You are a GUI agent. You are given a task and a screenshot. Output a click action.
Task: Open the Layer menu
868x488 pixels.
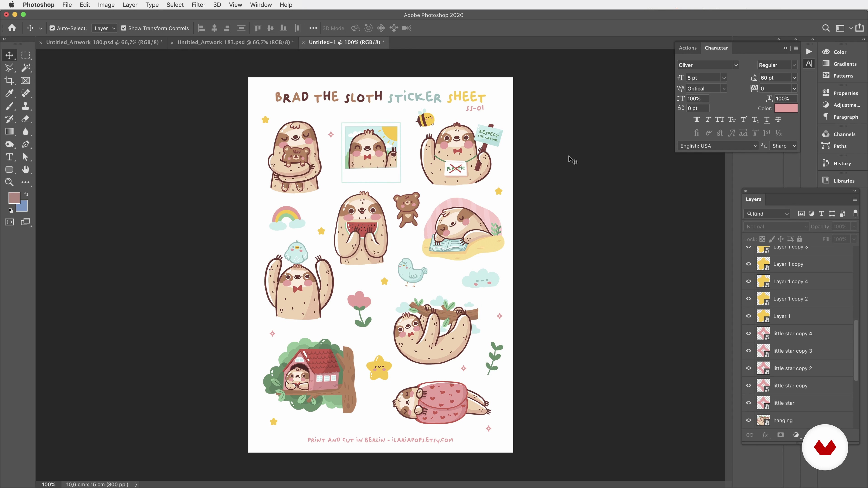130,5
